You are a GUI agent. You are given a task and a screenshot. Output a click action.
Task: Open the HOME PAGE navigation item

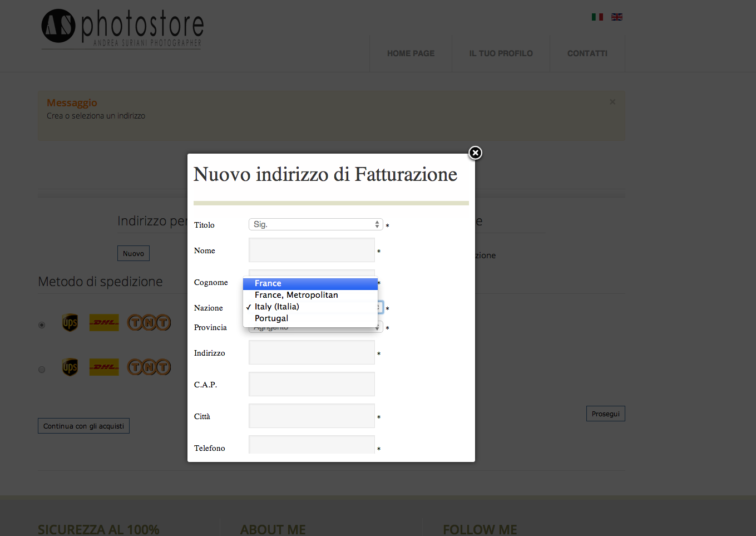pyautogui.click(x=411, y=53)
